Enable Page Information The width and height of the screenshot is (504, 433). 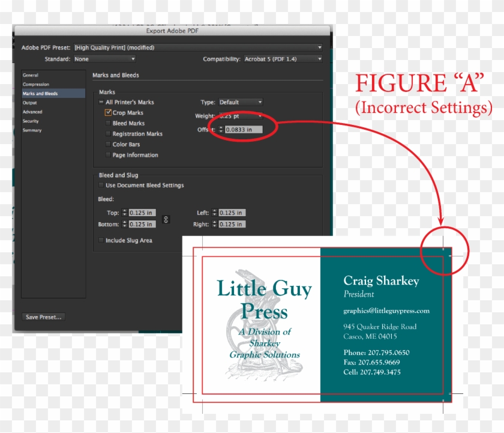point(107,155)
